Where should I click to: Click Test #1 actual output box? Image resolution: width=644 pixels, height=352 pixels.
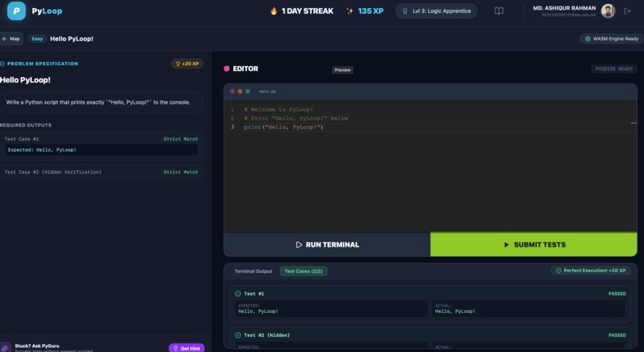tap(529, 309)
